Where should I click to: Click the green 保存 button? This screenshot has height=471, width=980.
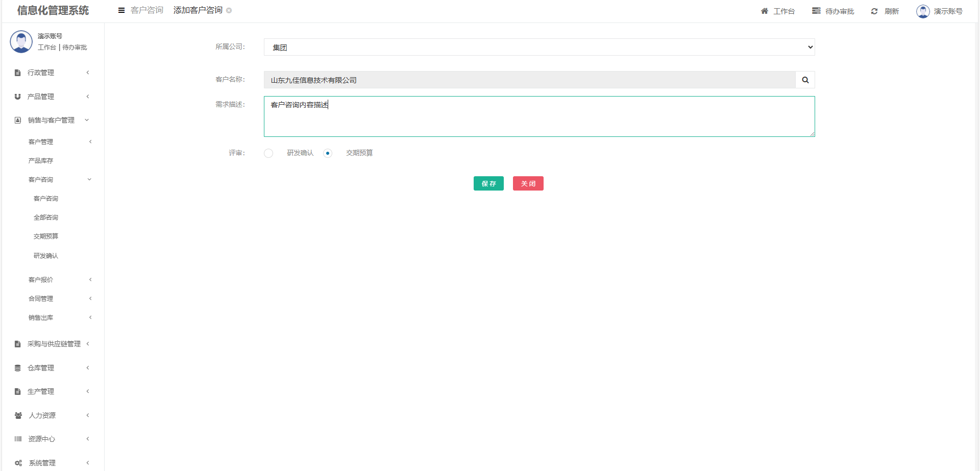click(488, 183)
